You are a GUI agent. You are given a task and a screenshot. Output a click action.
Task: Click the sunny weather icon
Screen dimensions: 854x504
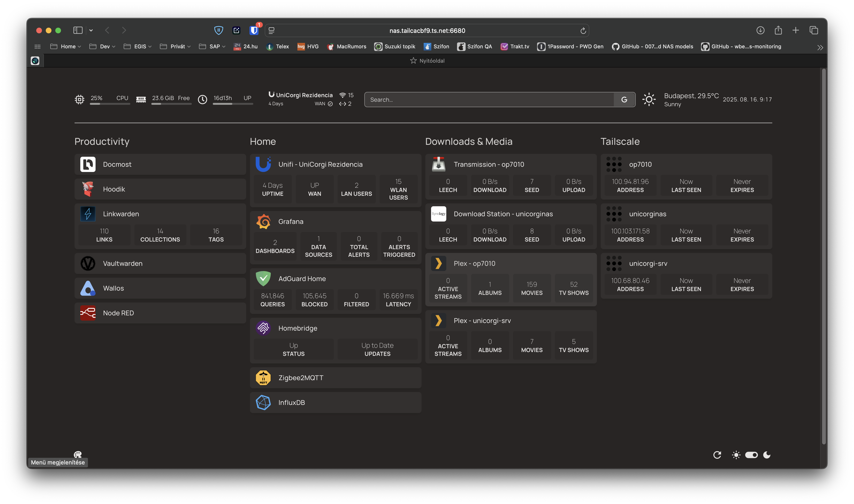point(649,100)
